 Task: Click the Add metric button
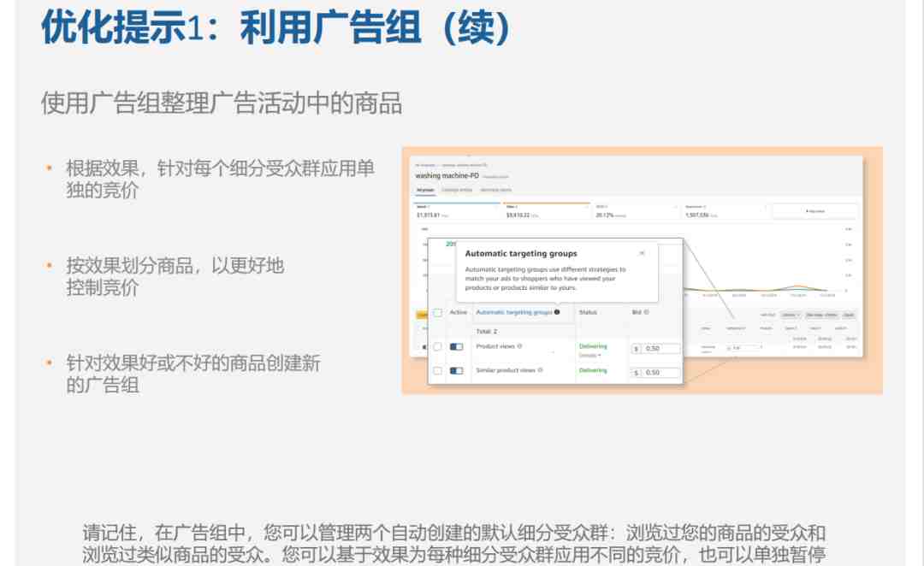tap(815, 211)
